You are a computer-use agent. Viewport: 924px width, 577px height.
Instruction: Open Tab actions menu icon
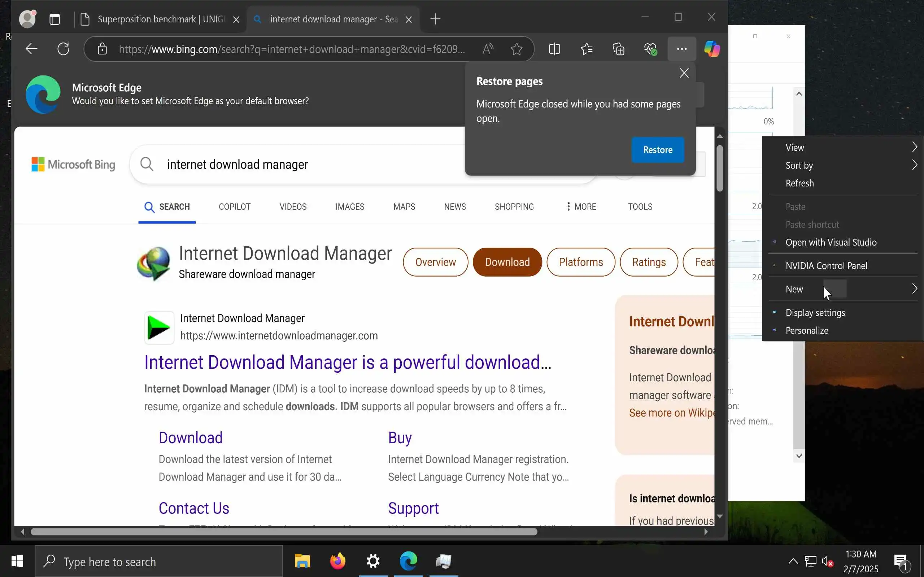coord(55,19)
